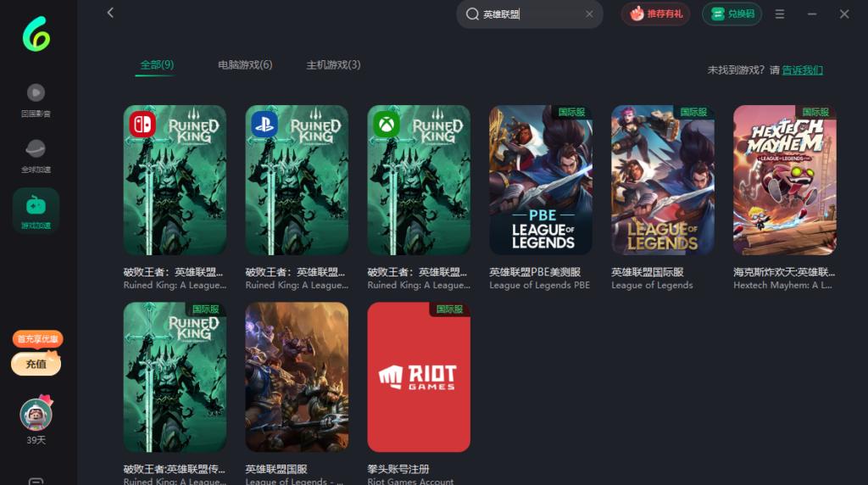Open the Ruined King Switch version cover
The image size is (868, 485).
point(175,180)
